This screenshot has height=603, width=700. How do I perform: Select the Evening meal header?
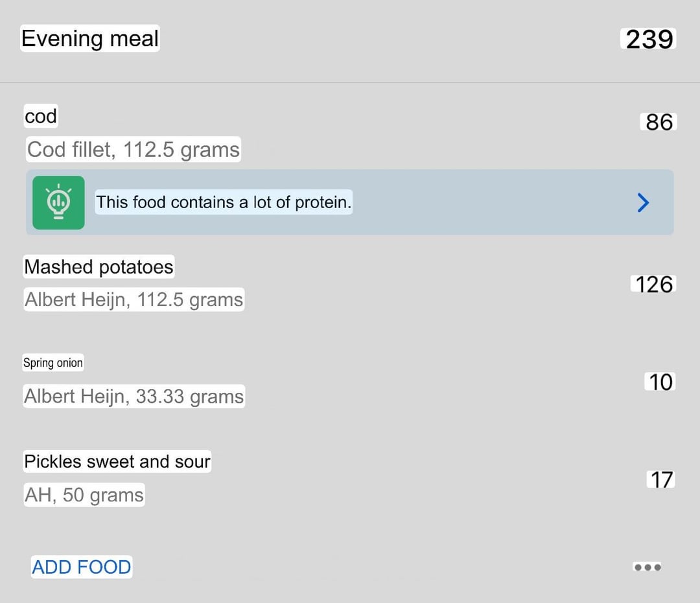[90, 39]
